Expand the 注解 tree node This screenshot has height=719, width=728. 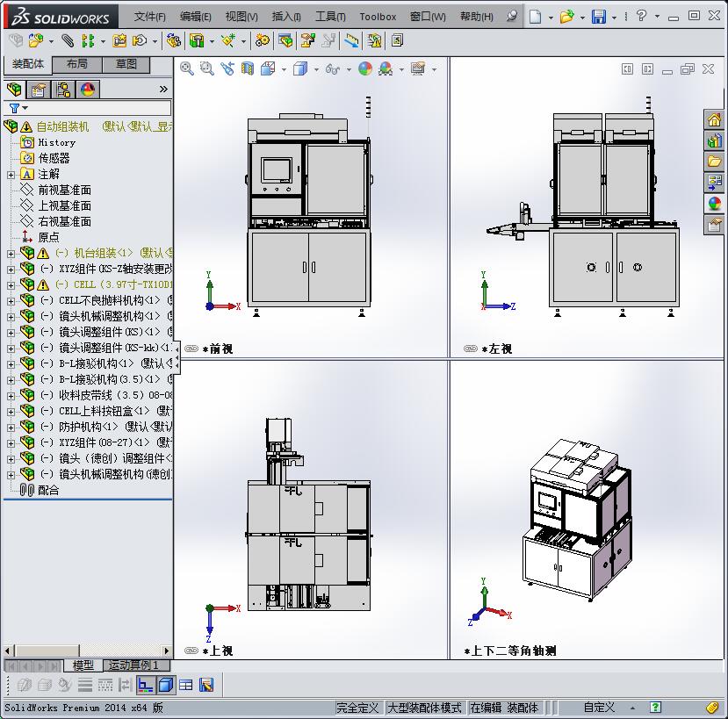pos(11,175)
